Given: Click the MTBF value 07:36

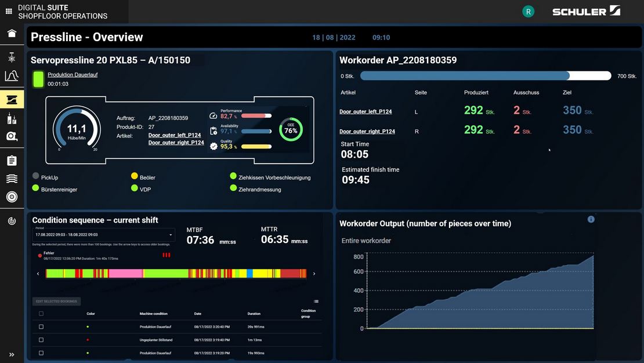Looking at the screenshot, I should [200, 240].
